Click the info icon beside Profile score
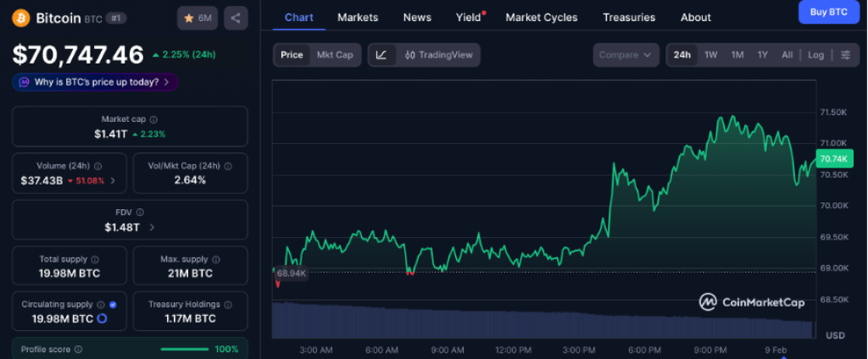Image resolution: width=868 pixels, height=359 pixels. 79,349
